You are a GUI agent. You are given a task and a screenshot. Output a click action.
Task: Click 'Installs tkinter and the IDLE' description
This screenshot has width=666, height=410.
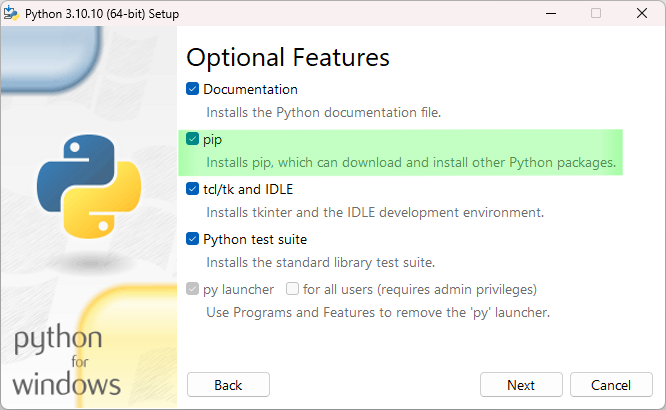click(375, 212)
